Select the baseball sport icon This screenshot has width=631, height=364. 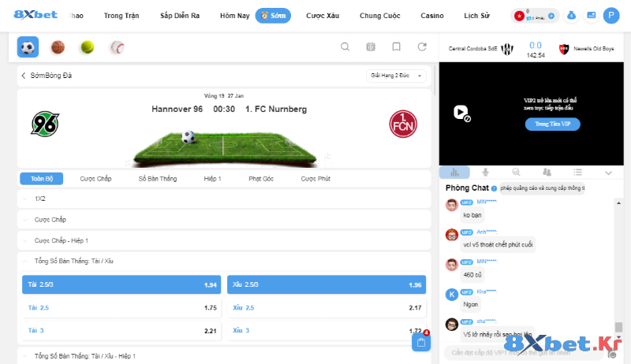117,47
